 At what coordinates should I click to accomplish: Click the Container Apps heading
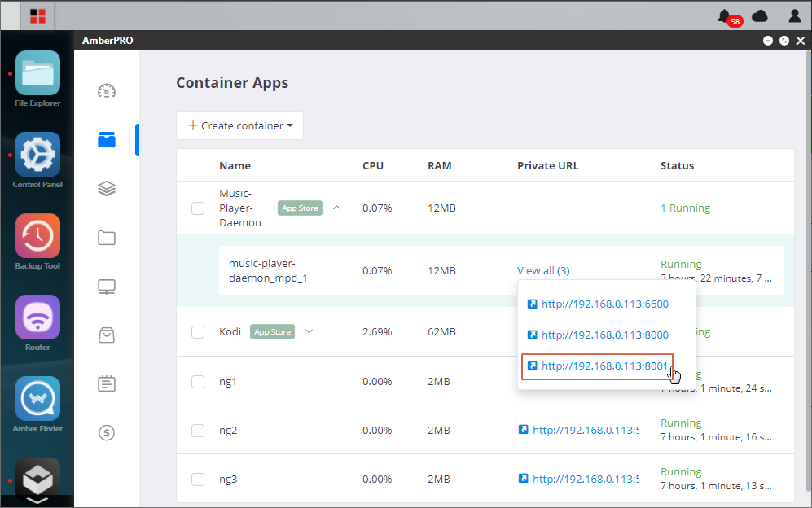[232, 83]
